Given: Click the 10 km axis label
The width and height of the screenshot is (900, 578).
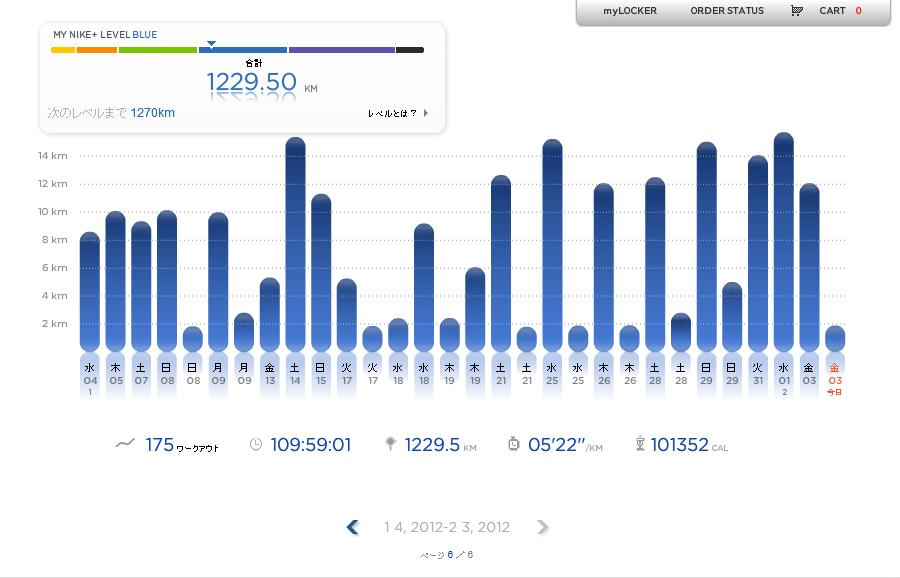Looking at the screenshot, I should 53,212.
